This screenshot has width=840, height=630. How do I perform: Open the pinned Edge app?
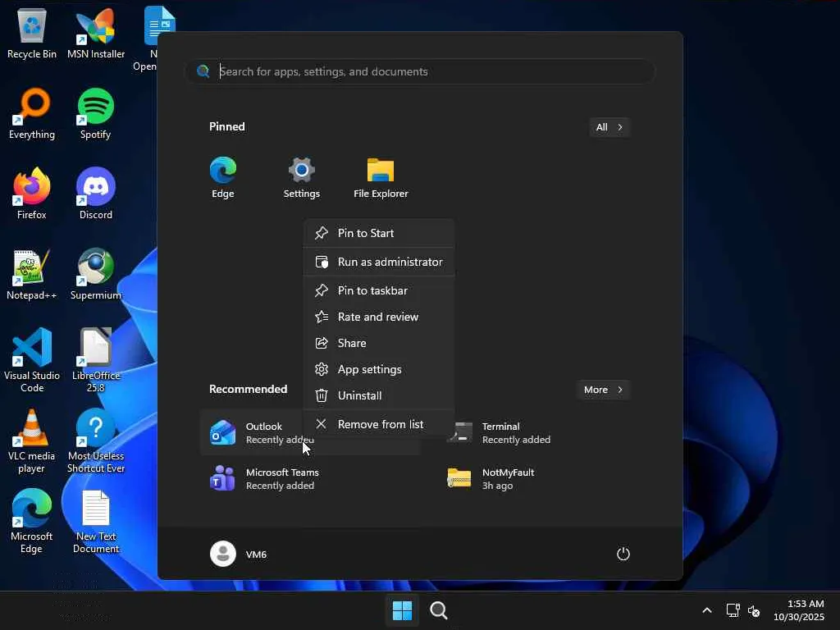tap(222, 177)
